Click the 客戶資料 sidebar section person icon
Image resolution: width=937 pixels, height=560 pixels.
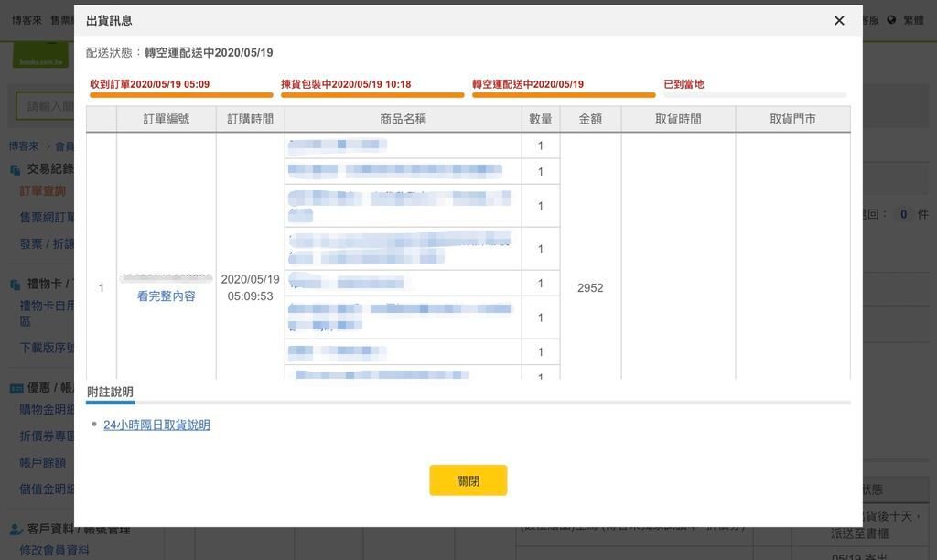coord(16,530)
